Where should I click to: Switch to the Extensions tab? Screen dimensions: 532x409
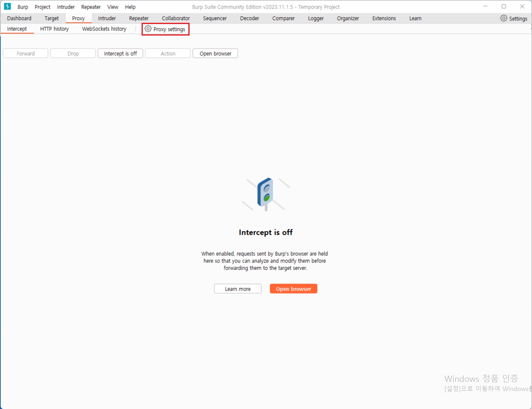tap(384, 18)
